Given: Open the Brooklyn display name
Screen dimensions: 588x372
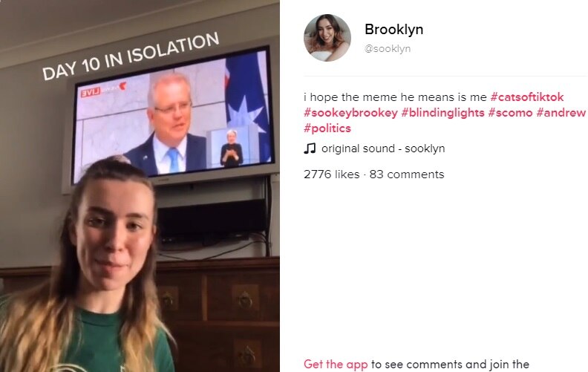Looking at the screenshot, I should [x=393, y=30].
